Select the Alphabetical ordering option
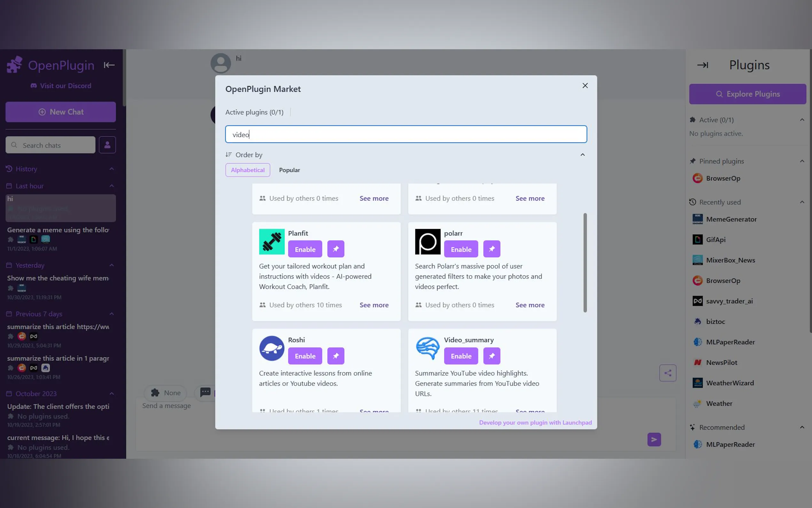Viewport: 812px width, 508px height. tap(247, 170)
